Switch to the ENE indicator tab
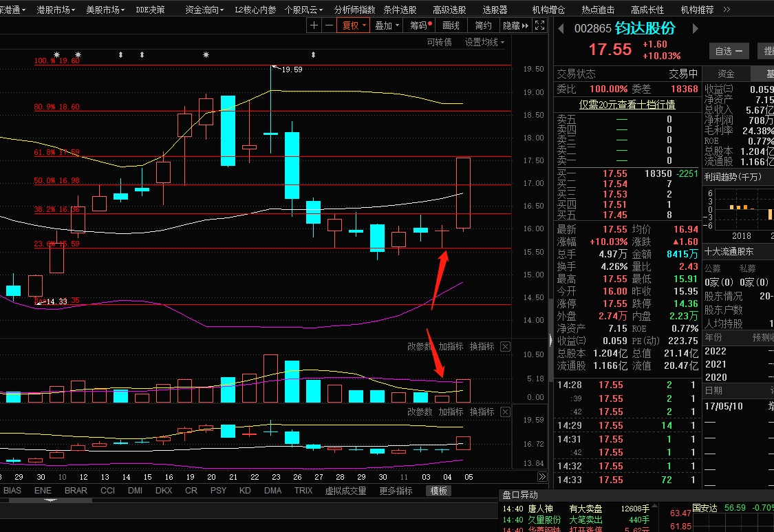Screen dimensions: 774x532 43,491
